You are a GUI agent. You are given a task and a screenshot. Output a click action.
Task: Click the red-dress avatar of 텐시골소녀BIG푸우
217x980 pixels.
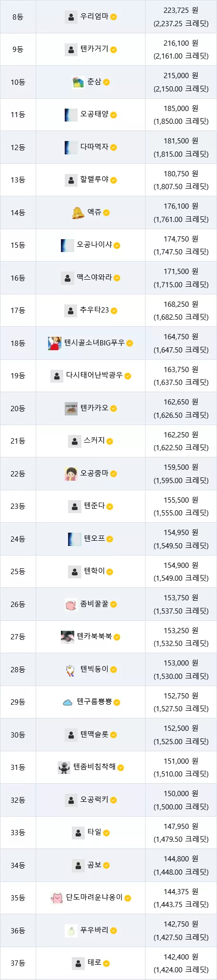tap(54, 344)
